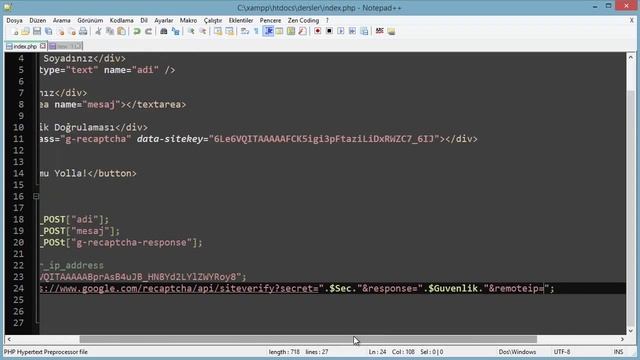Create a new file with the New toolbar icon
This screenshot has width=640, height=360.
point(15,31)
